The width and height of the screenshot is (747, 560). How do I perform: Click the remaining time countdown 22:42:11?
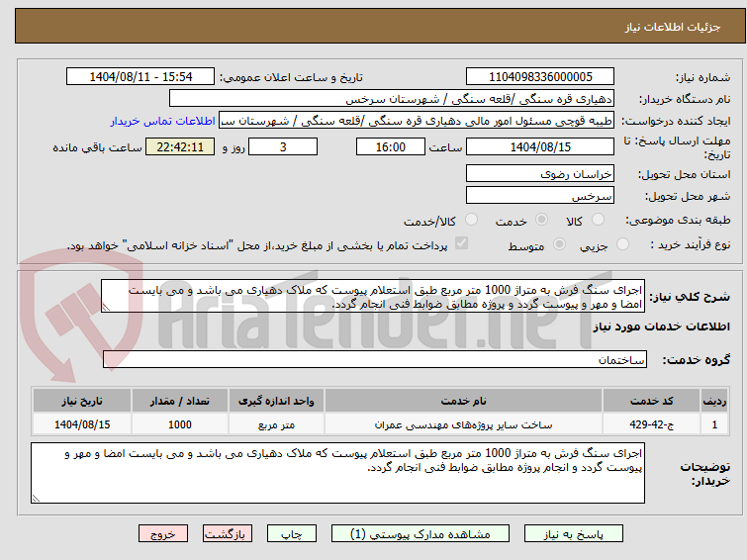click(x=180, y=146)
